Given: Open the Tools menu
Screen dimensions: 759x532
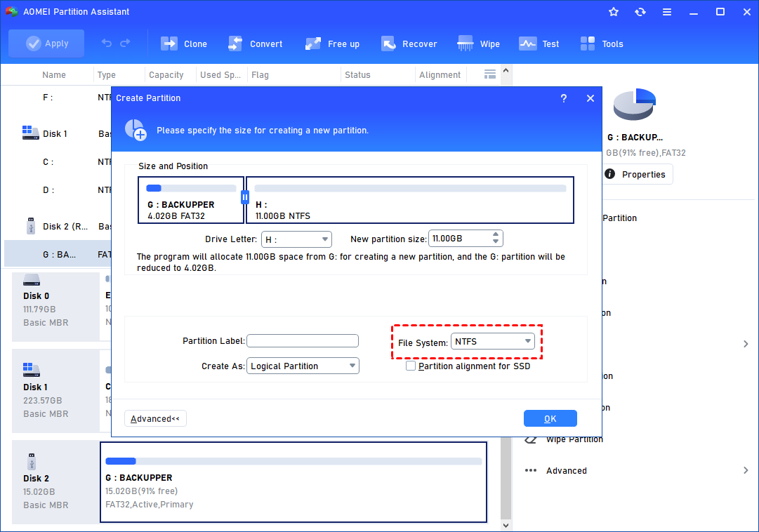Looking at the screenshot, I should [x=602, y=44].
